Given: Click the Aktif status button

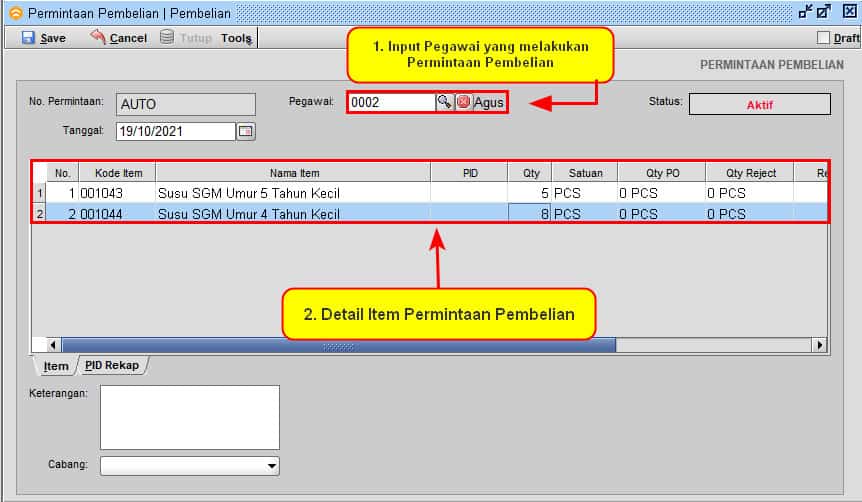Looking at the screenshot, I should (x=759, y=104).
